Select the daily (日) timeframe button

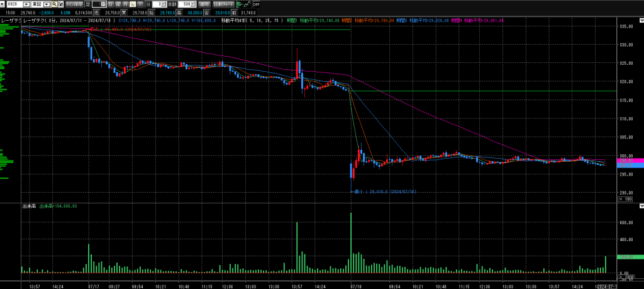[x=110, y=4]
